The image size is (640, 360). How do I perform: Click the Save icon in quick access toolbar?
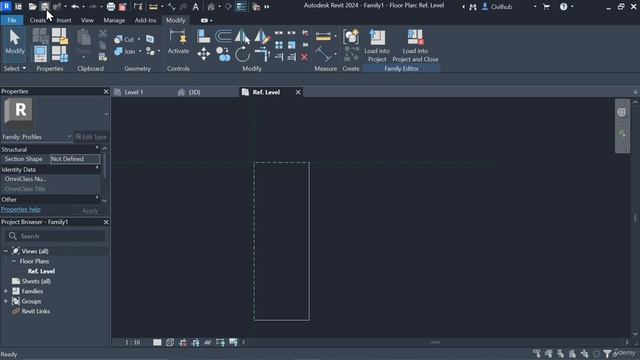point(44,7)
